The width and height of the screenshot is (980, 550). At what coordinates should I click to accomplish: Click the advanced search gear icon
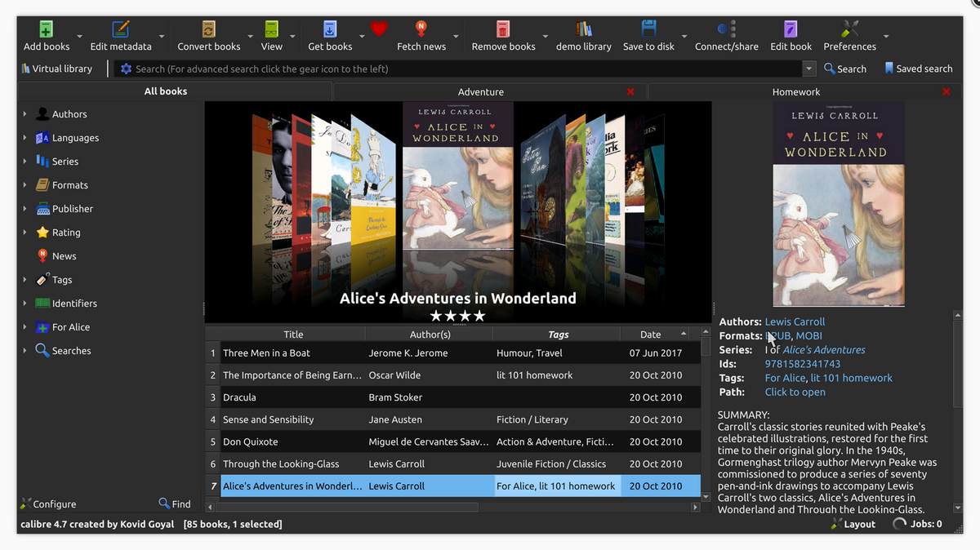126,69
